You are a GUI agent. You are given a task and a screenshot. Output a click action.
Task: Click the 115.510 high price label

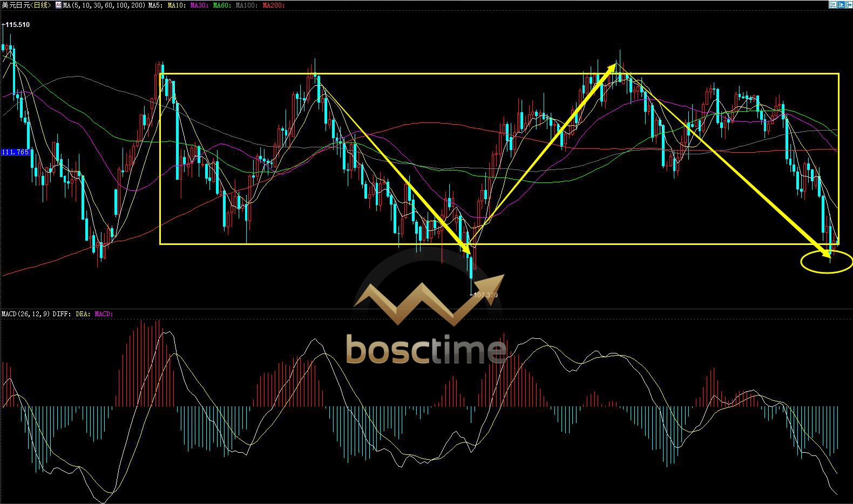click(17, 25)
